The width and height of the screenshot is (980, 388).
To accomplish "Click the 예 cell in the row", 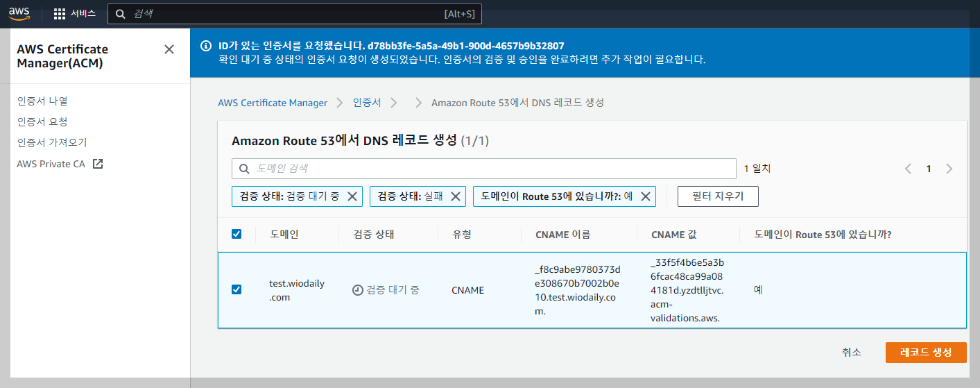I will click(758, 290).
